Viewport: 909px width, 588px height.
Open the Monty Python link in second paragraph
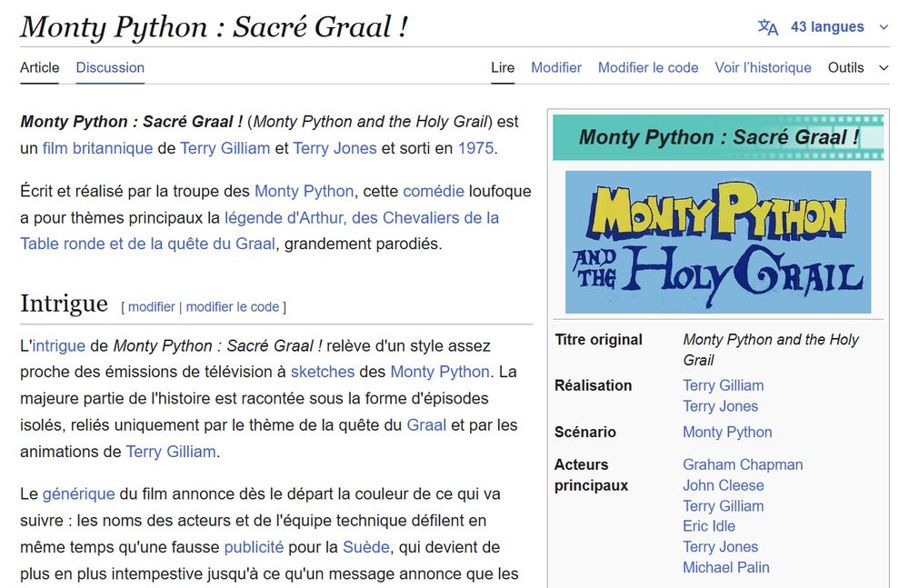304,192
